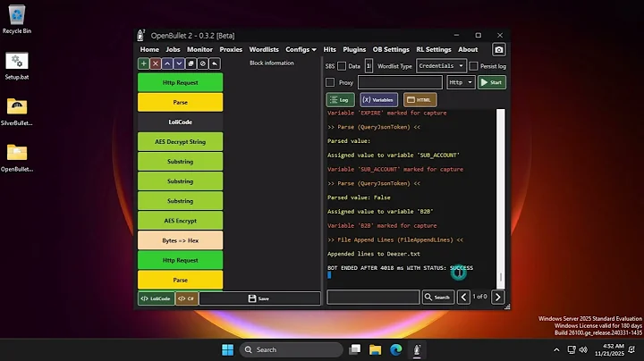
Task: Switch to the HTML tab
Action: point(419,100)
